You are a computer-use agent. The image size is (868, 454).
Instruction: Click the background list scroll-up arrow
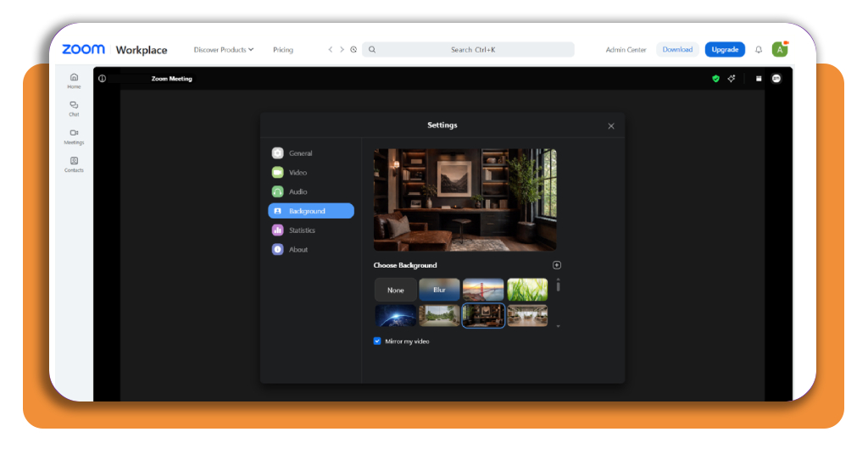558,279
